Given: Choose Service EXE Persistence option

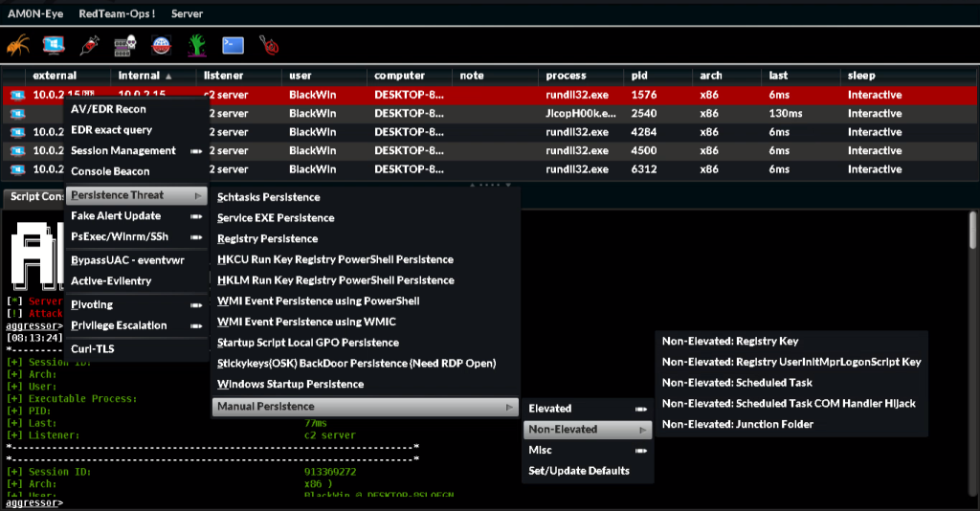Looking at the screenshot, I should tap(366, 218).
